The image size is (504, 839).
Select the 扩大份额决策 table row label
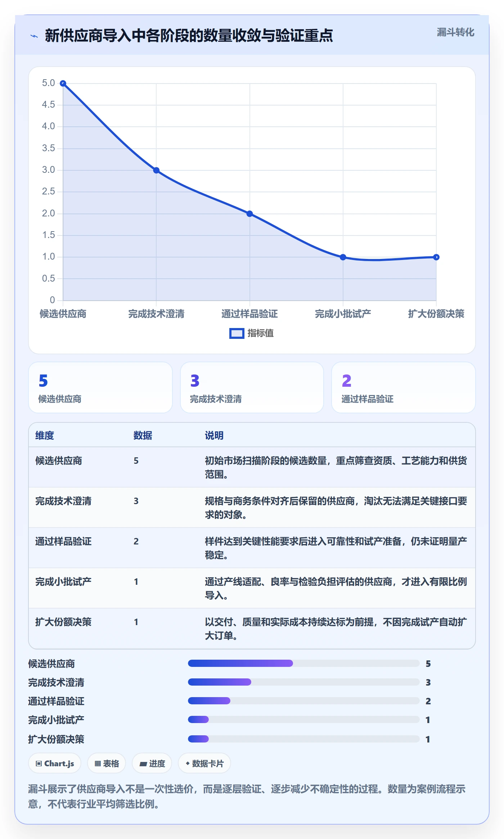63,622
